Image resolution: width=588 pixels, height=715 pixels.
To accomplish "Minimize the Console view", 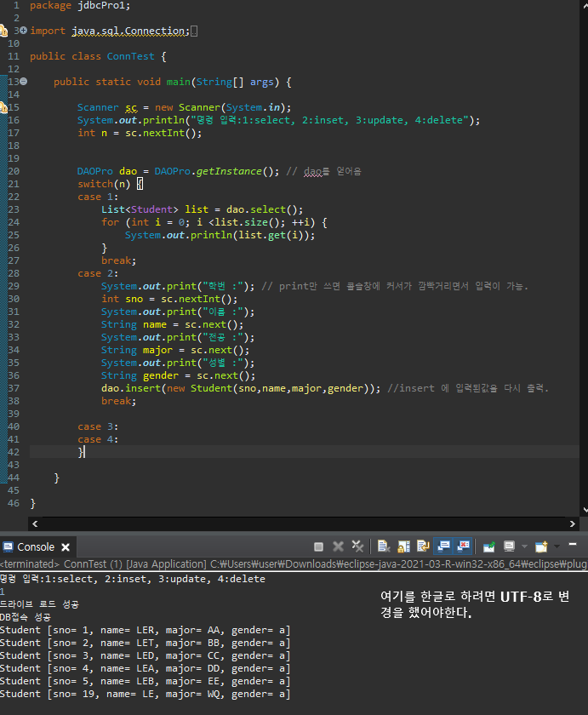I will pos(573,545).
